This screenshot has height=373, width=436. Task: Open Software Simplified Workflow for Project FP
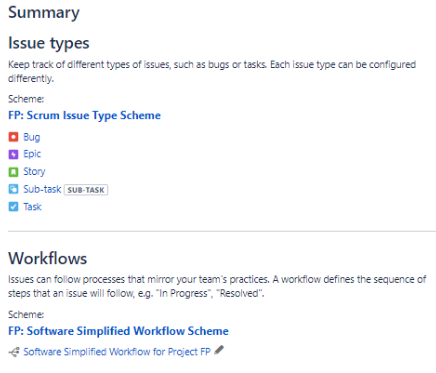coord(117,352)
